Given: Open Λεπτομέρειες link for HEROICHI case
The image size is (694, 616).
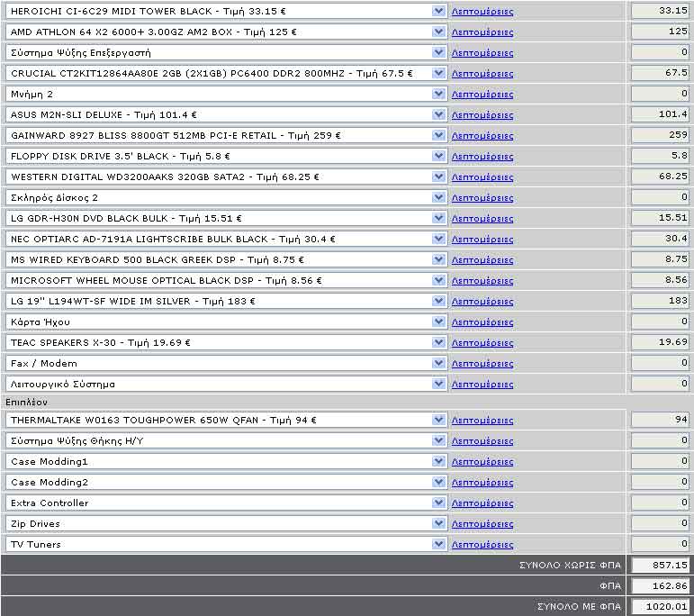Looking at the screenshot, I should coord(482,12).
